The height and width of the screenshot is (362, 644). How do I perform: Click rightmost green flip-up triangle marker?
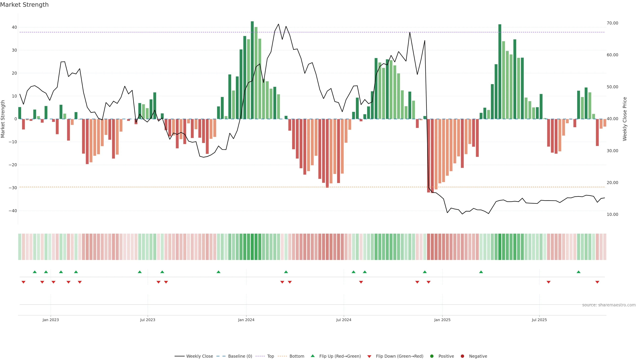click(578, 272)
